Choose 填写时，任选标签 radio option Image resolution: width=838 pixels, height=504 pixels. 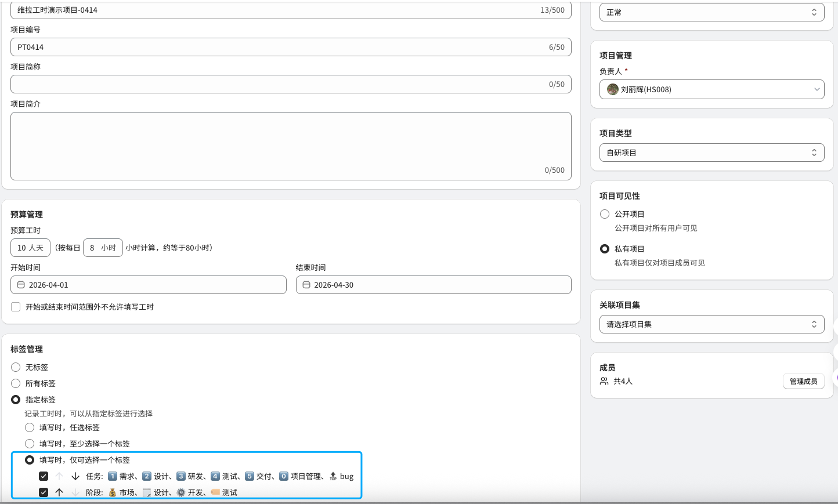(30, 427)
